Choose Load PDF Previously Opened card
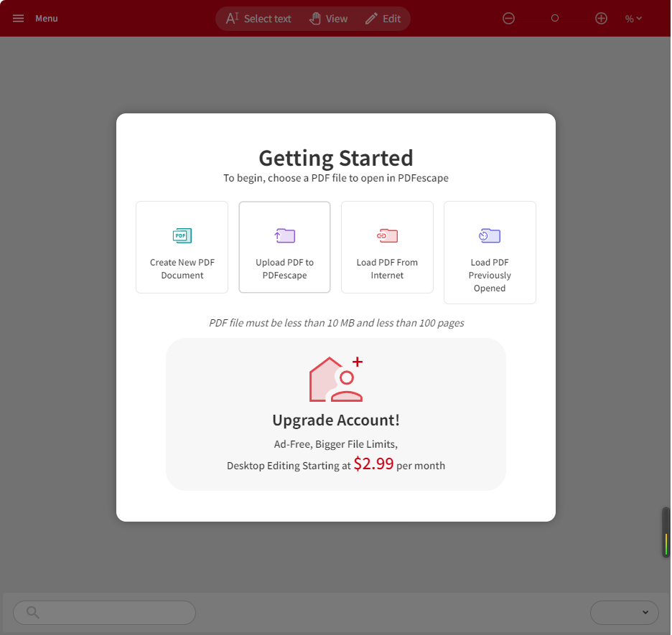The height and width of the screenshot is (635, 672). (490, 253)
